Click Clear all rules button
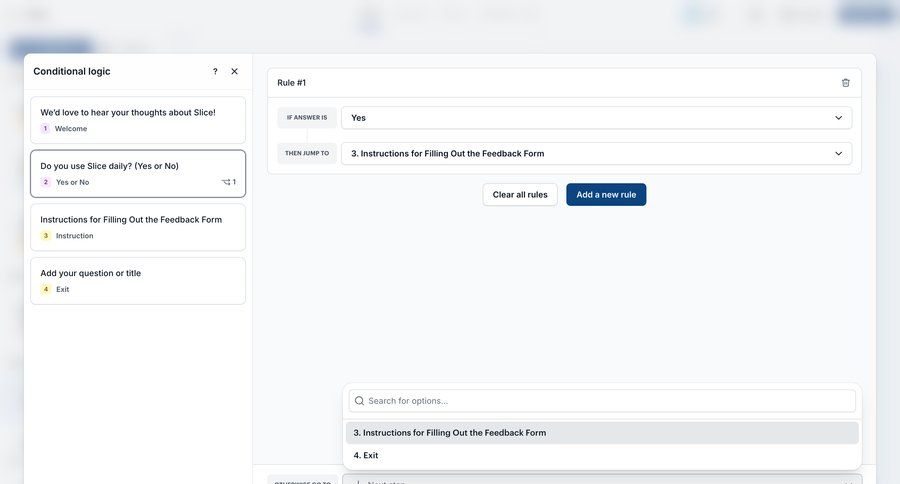The height and width of the screenshot is (484, 900). click(520, 195)
